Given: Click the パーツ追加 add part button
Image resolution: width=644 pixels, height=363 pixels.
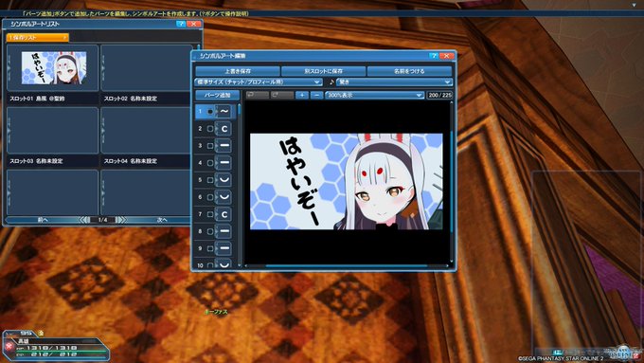Looking at the screenshot, I should [217, 95].
